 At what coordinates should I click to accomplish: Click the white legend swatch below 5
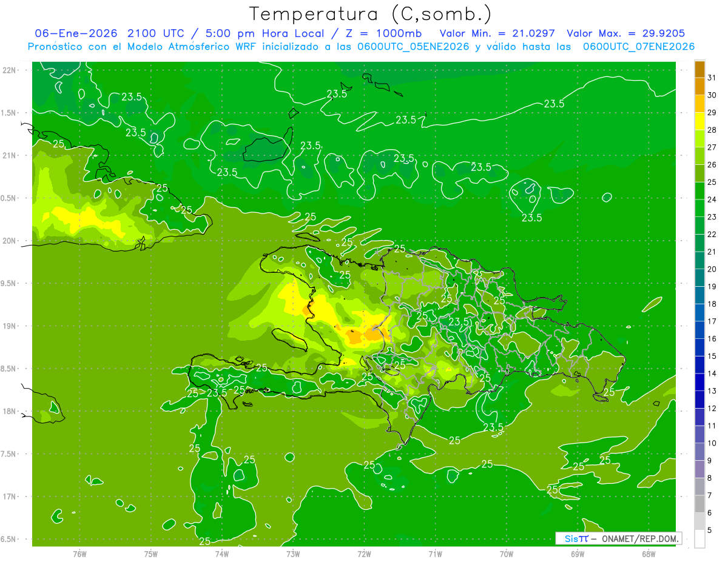[699, 539]
